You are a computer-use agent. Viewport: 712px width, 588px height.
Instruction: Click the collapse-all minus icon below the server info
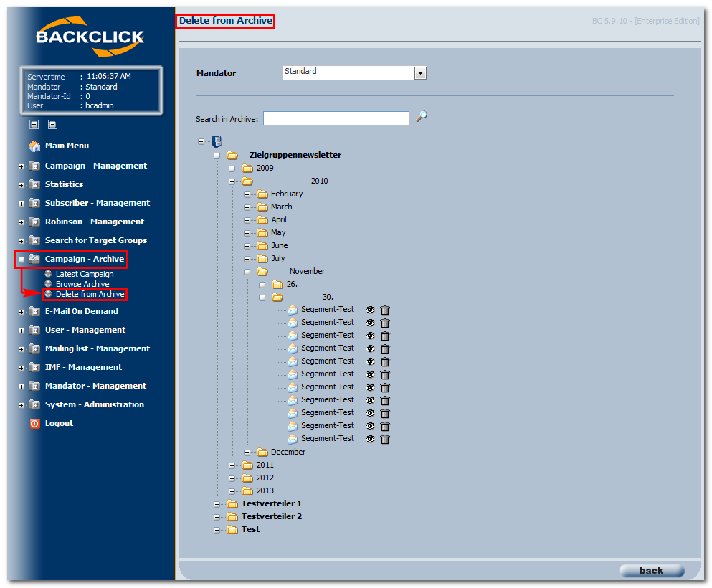[52, 124]
